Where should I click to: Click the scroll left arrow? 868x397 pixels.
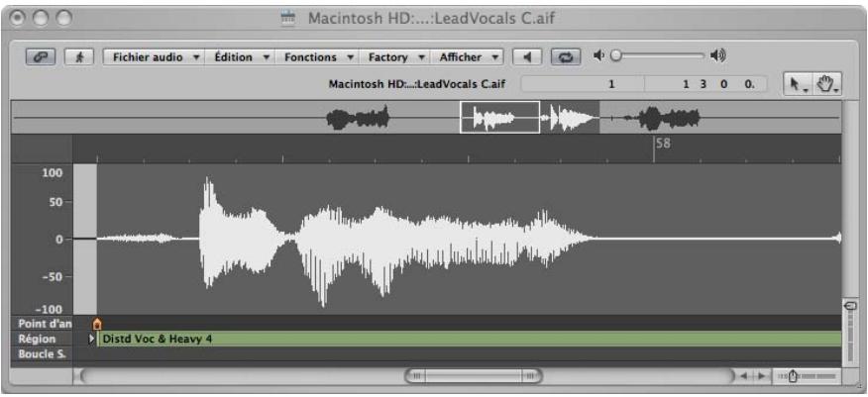click(x=743, y=376)
